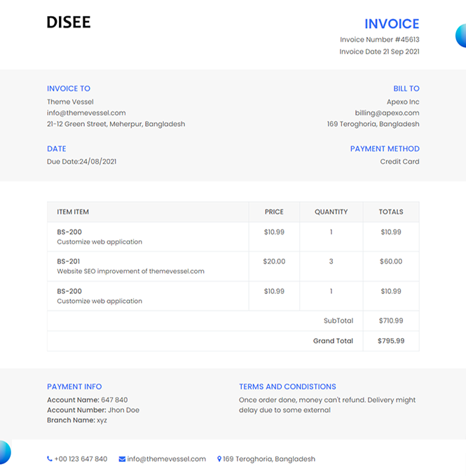466x476 pixels.
Task: Click the envelope icon in the footer
Action: (122, 459)
